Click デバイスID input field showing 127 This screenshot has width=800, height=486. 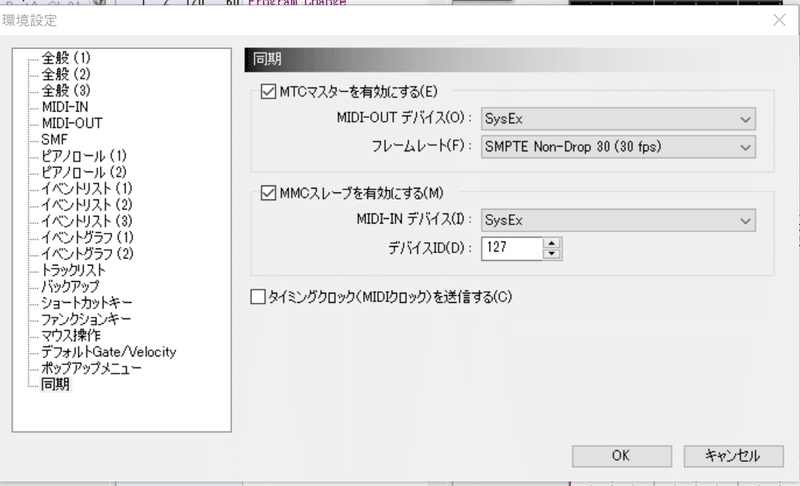[511, 248]
